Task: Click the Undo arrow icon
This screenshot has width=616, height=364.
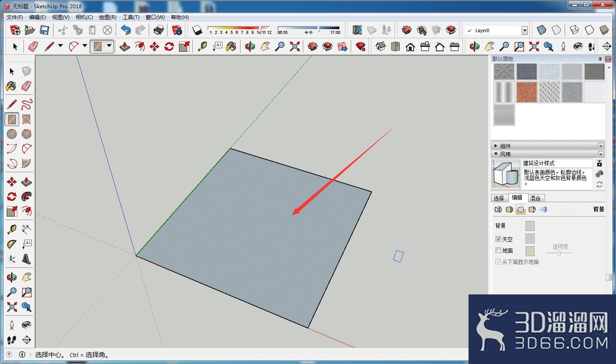Action: [x=126, y=30]
